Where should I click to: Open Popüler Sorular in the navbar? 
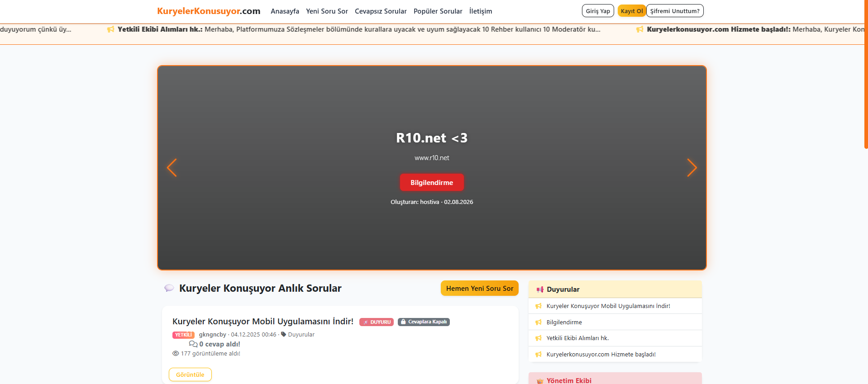tap(438, 11)
